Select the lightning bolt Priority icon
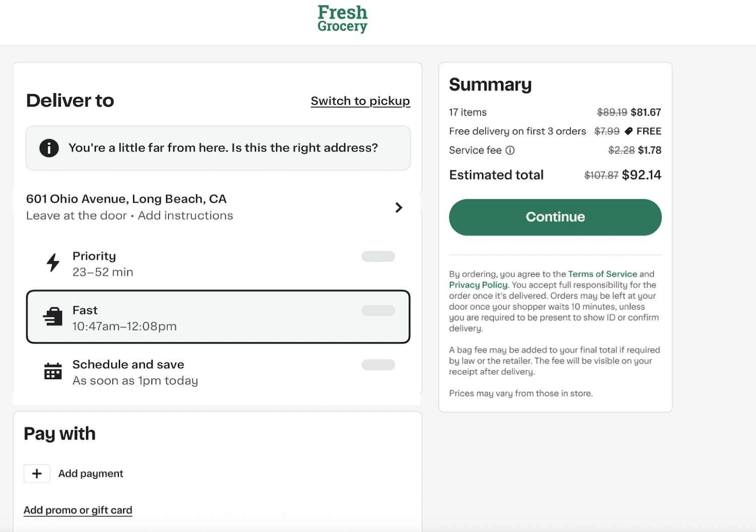Viewport: 756px width, 532px height. [x=52, y=262]
